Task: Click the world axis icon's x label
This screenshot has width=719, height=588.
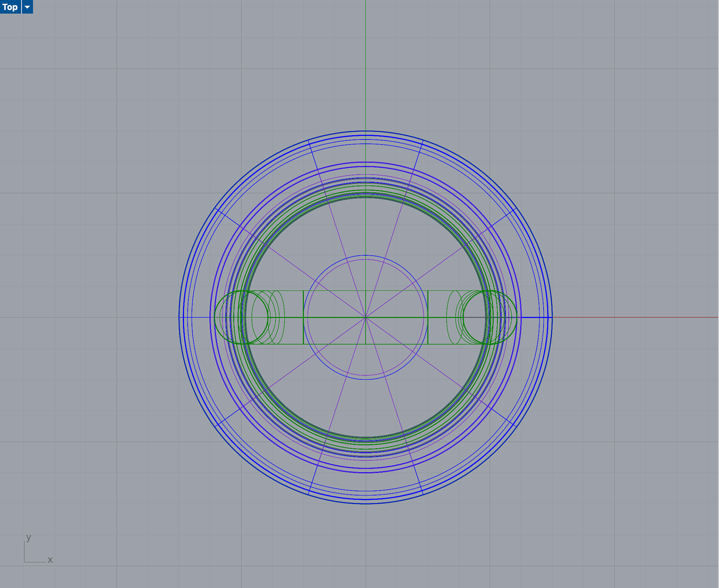Action: pyautogui.click(x=50, y=560)
